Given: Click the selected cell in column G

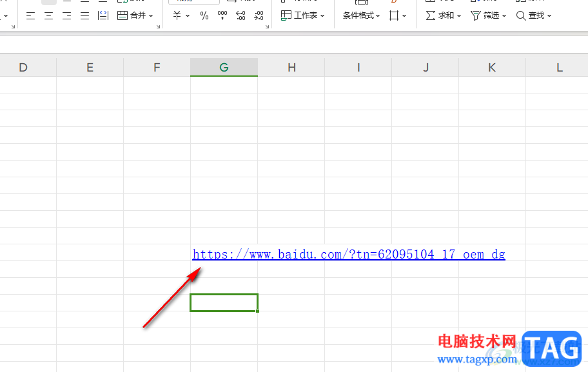Looking at the screenshot, I should [x=224, y=302].
